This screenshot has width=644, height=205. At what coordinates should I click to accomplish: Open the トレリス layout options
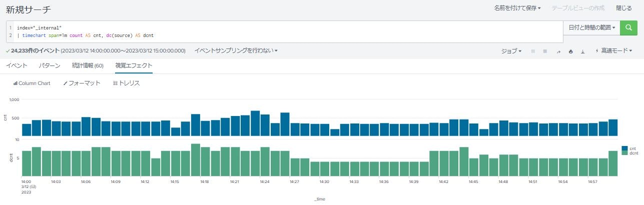127,83
